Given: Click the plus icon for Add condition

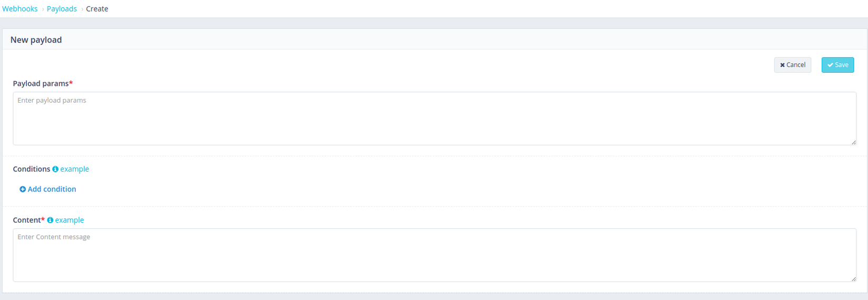Looking at the screenshot, I should (23, 189).
